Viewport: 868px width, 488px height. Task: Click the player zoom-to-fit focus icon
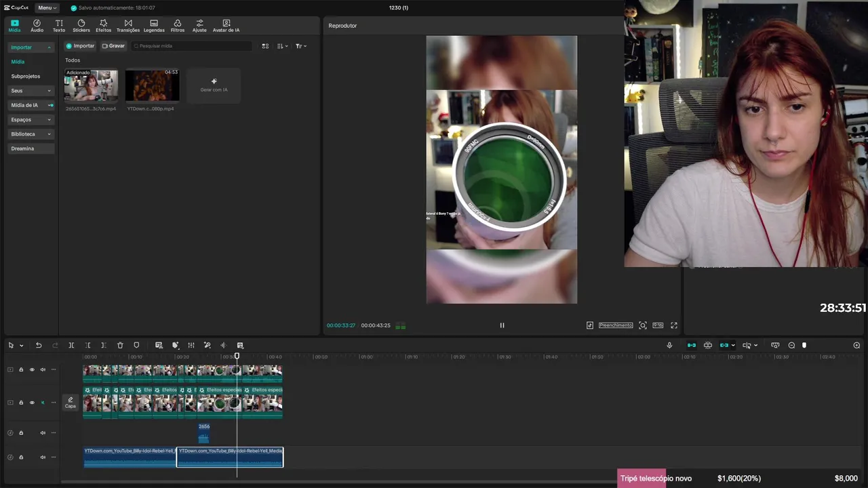643,325
